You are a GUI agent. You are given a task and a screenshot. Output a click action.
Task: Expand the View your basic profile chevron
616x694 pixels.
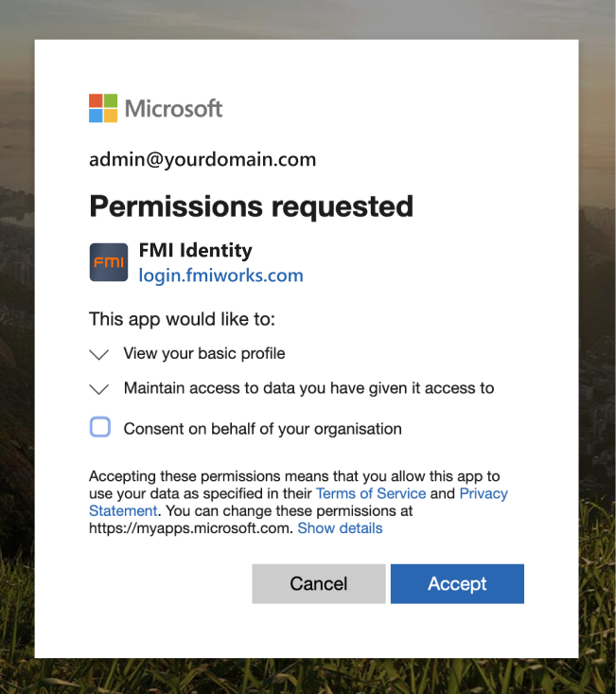(99, 354)
